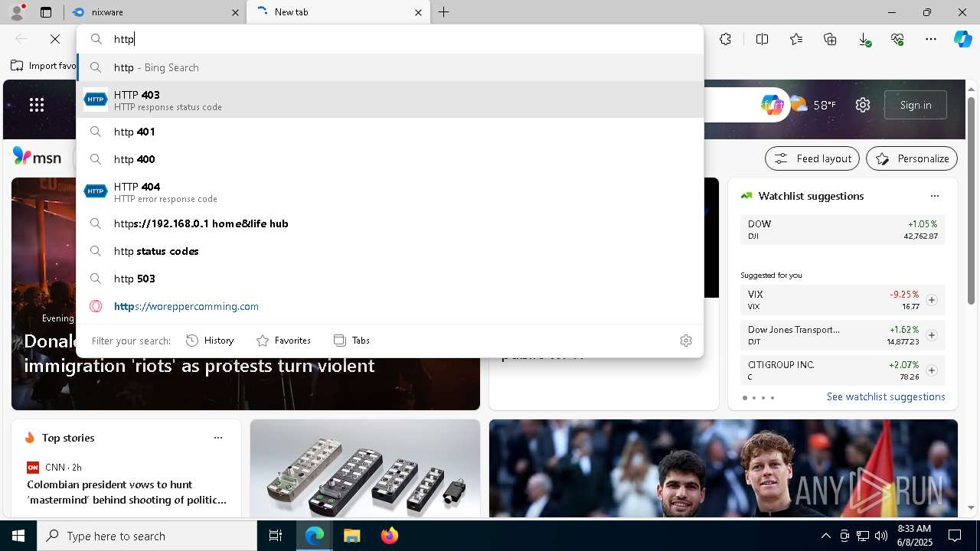Click the msn logo
Screen dimensions: 980x551
click(37, 158)
